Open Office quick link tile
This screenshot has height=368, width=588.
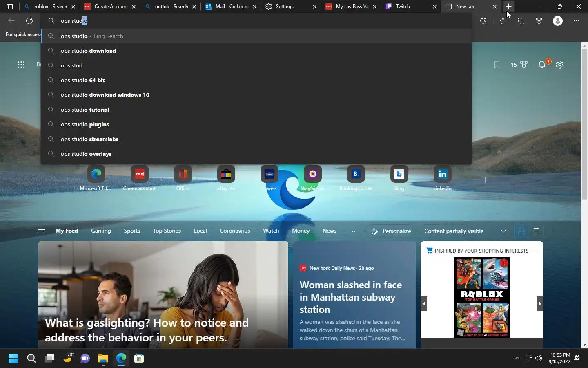(x=183, y=178)
